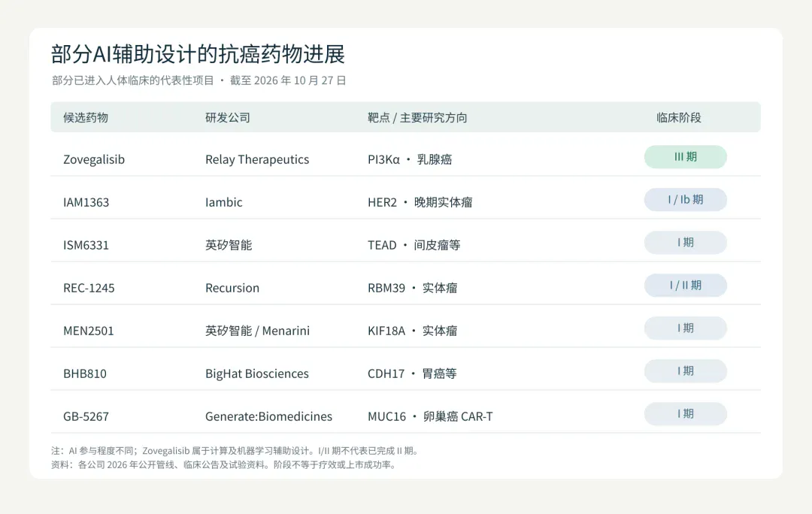Screen dimensions: 812x514
Task: Click the subtitle mentioning 2026 年 10 月 27 日
Action: [x=198, y=80]
